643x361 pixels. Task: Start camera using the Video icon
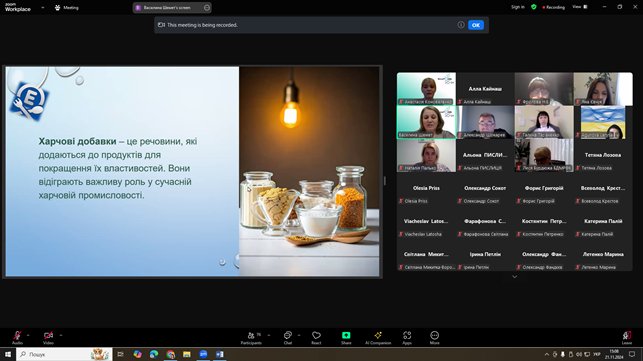coord(48,337)
